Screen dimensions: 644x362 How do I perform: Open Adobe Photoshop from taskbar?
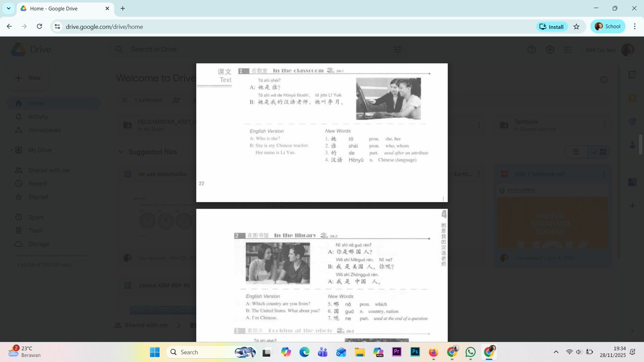(415, 352)
